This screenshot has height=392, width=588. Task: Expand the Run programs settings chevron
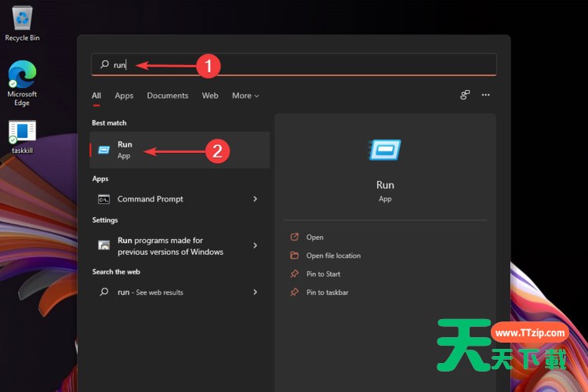pos(255,245)
